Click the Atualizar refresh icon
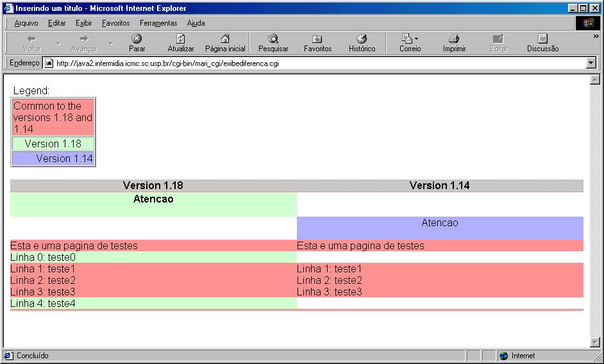Screen dimensions: 604x364 tap(181, 39)
